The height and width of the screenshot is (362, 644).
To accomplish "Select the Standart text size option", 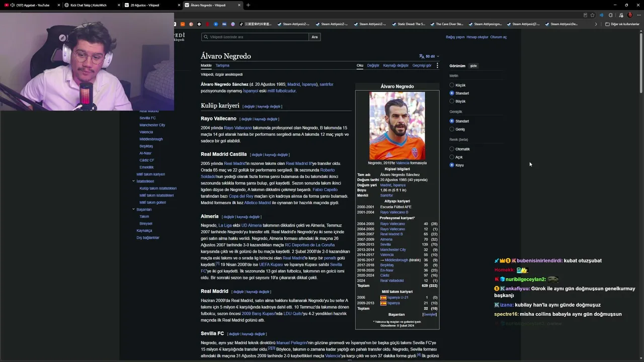I will tap(452, 93).
